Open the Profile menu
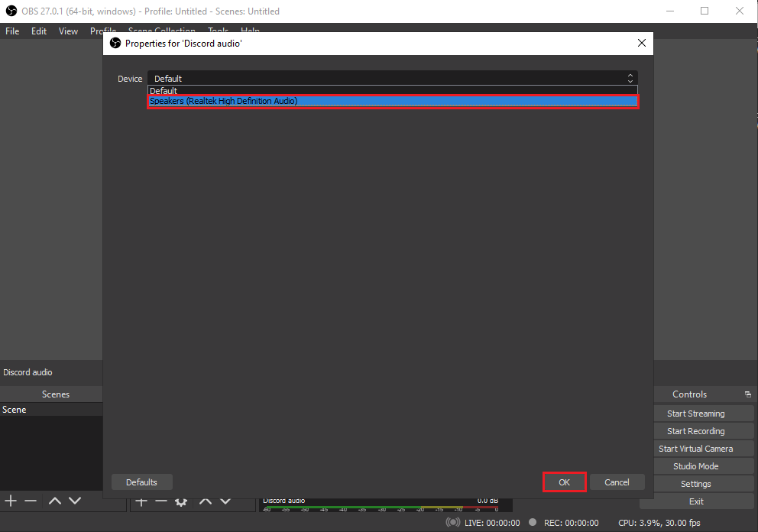758x532 pixels. (103, 31)
